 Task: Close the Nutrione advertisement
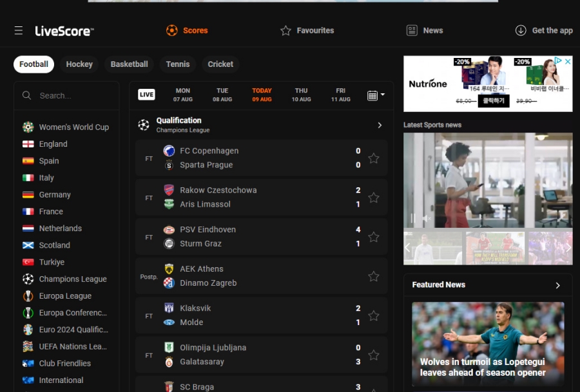point(568,61)
